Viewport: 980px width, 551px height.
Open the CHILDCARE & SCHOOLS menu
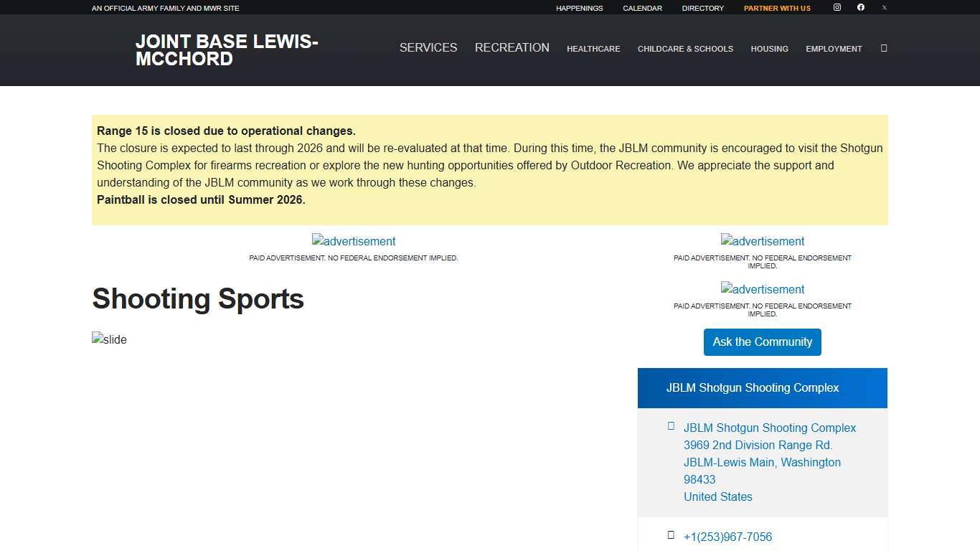[x=685, y=49]
